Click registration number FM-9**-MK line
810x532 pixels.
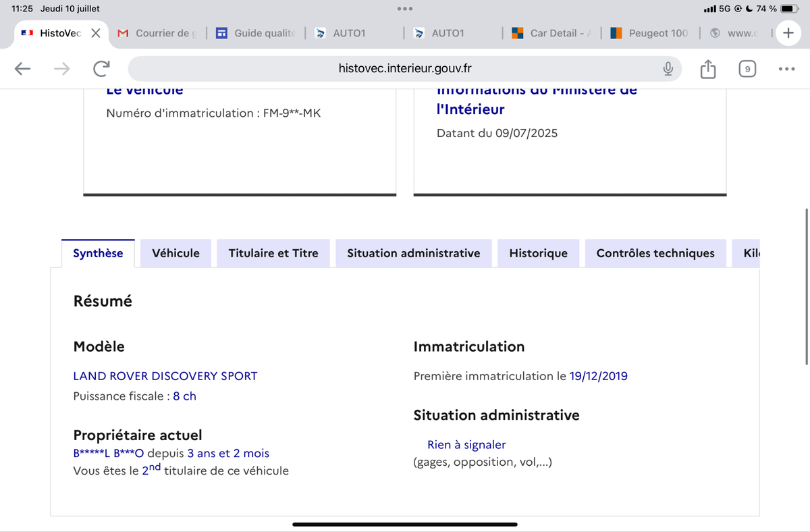tap(214, 113)
